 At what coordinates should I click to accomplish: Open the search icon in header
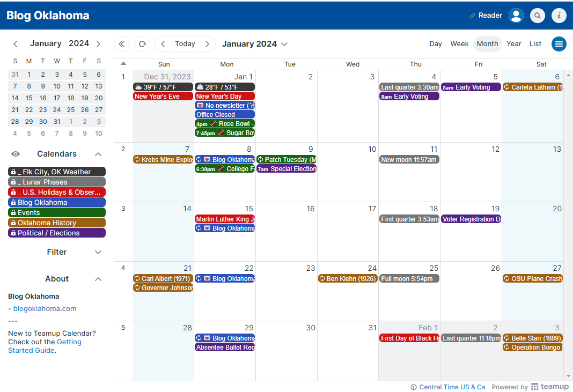[537, 16]
